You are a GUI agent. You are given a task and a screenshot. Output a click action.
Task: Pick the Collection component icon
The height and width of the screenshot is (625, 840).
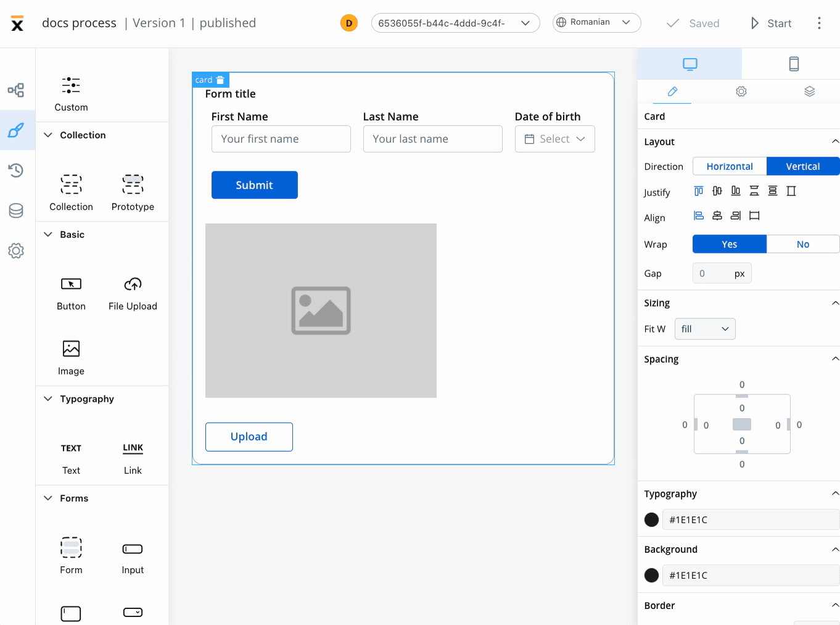[71, 184]
